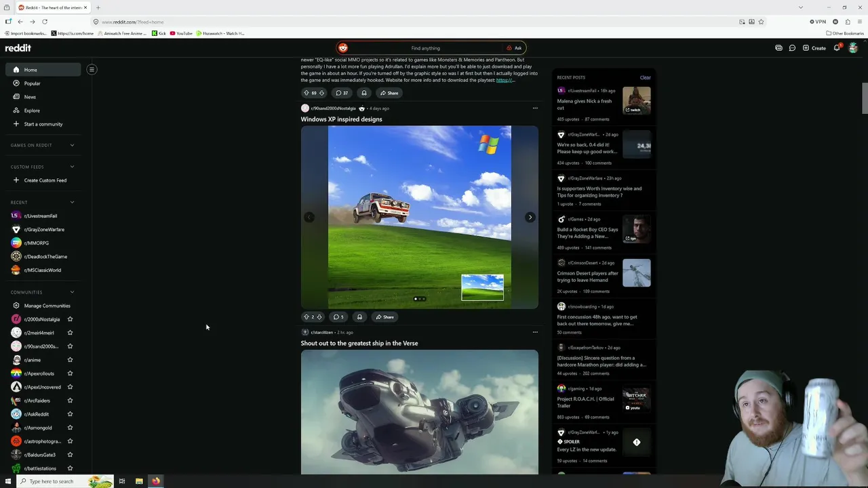
Task: Upvote the post with 69 votes
Action: pyautogui.click(x=306, y=93)
